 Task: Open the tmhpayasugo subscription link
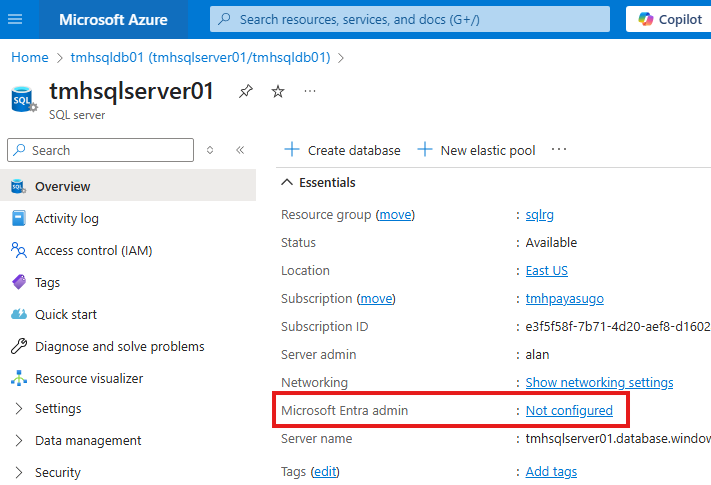point(564,299)
